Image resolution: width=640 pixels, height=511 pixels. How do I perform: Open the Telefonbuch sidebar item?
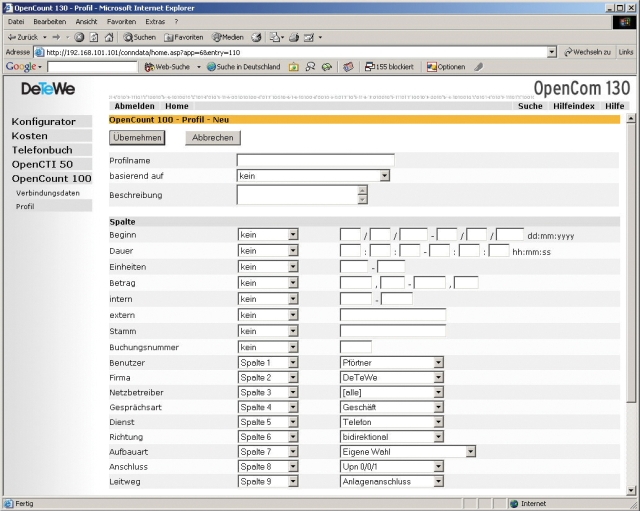pos(50,150)
